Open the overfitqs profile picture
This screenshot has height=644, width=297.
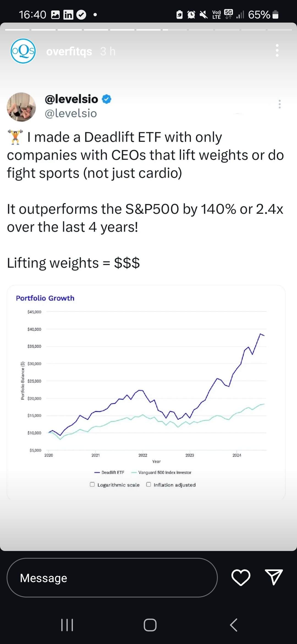[23, 51]
